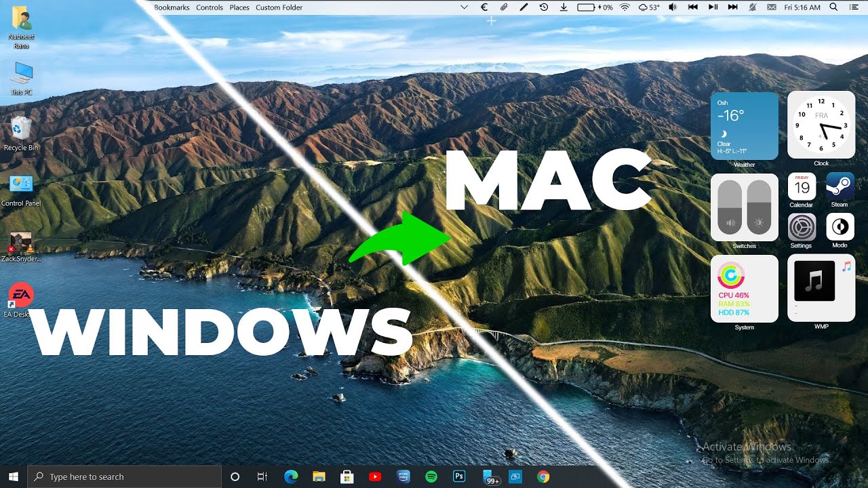Screen dimensions: 868x488
Task: Click the HDD 87% text
Action: click(734, 312)
